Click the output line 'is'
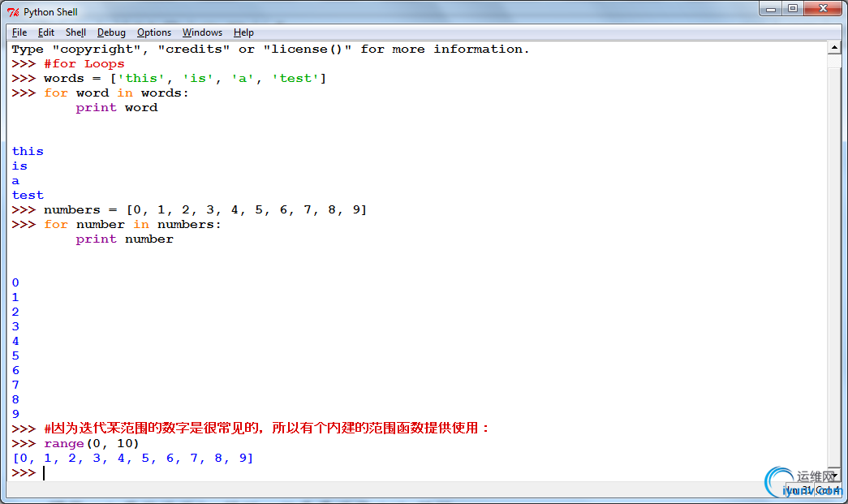Screen dimensions: 848x504 tap(19, 166)
